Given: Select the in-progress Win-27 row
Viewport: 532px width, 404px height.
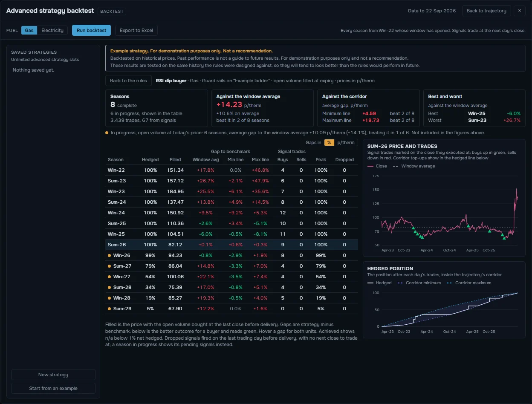Looking at the screenshot, I should [x=231, y=277].
